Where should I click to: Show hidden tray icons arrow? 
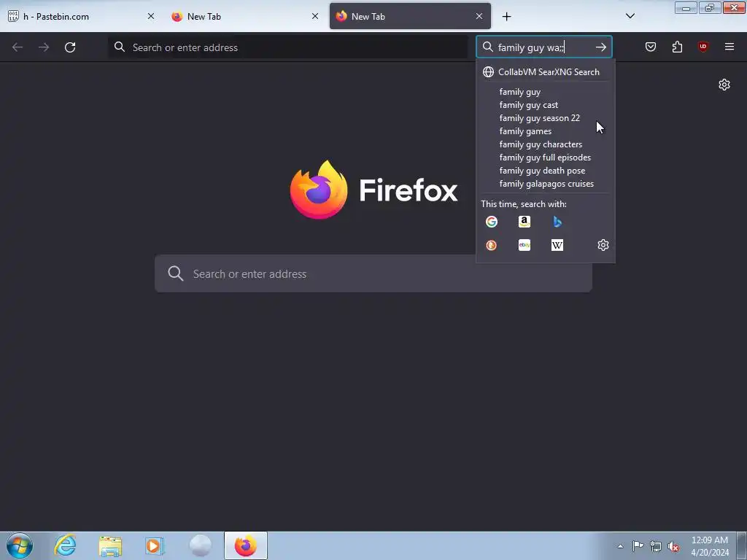620,546
